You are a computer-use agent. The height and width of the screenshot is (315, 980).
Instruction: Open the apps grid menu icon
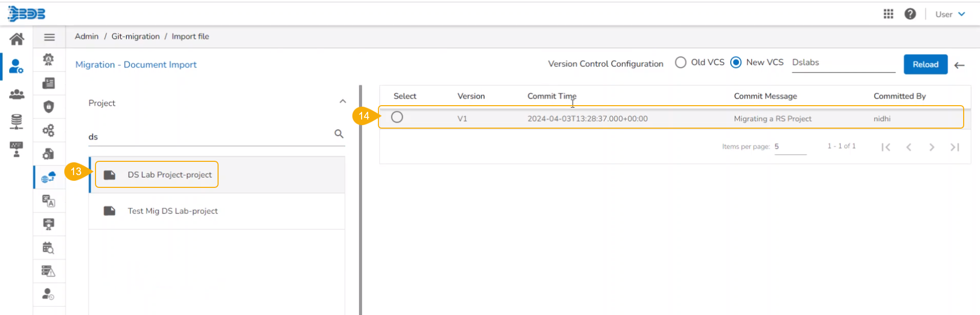point(889,14)
